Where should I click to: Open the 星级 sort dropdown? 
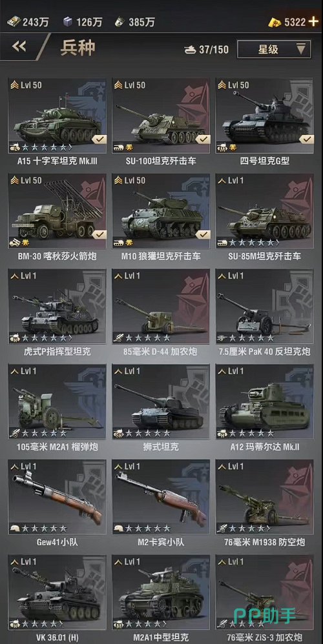coord(274,49)
